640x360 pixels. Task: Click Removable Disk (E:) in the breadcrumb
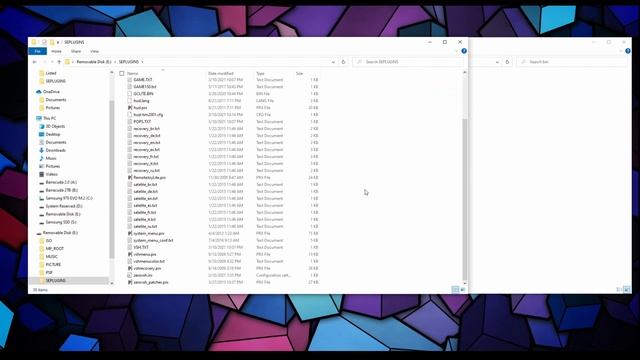coord(94,62)
